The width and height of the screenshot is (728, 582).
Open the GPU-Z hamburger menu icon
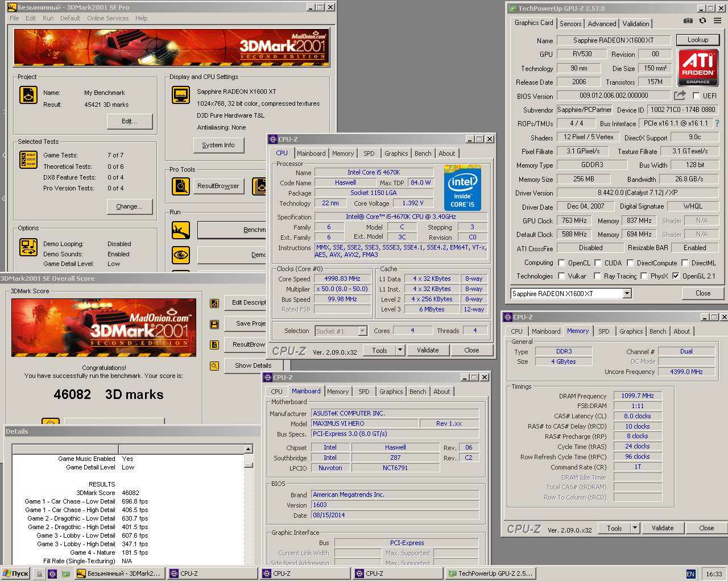click(x=717, y=20)
